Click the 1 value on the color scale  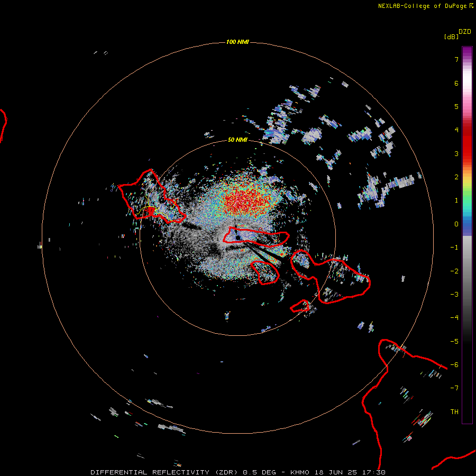(456, 200)
